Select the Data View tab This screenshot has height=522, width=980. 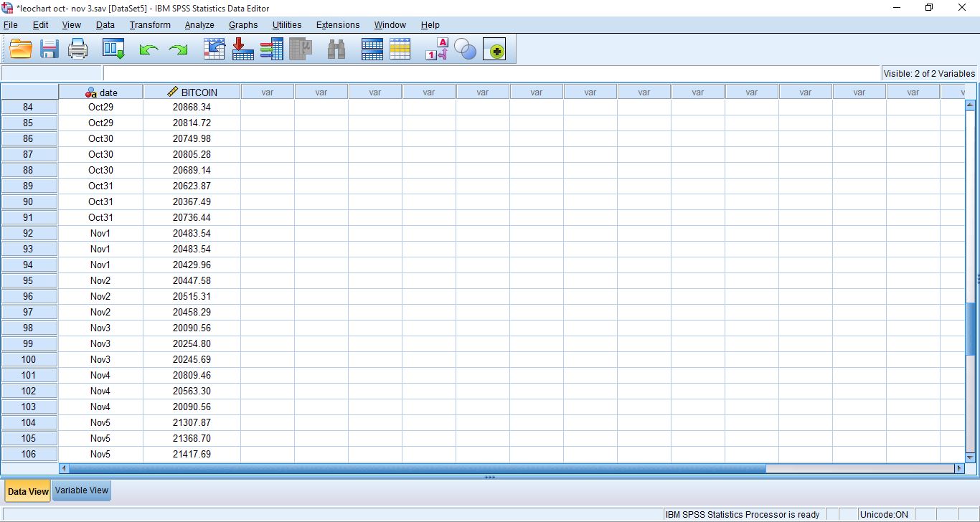click(x=28, y=491)
